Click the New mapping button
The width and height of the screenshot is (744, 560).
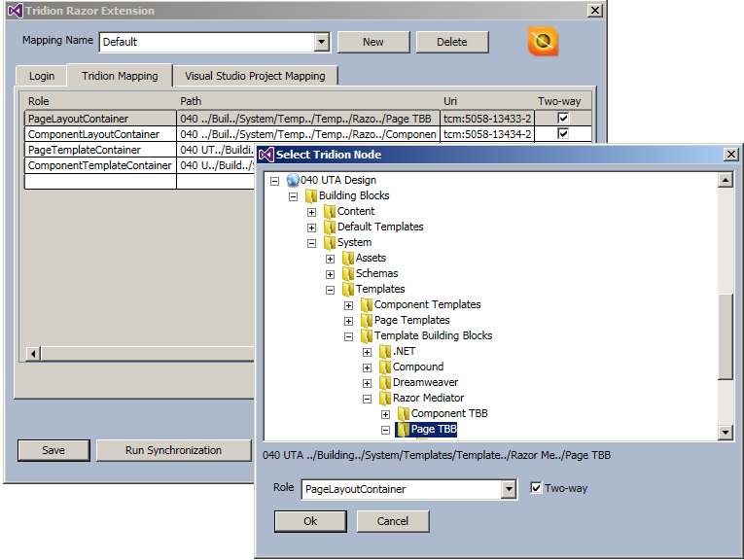pyautogui.click(x=373, y=42)
